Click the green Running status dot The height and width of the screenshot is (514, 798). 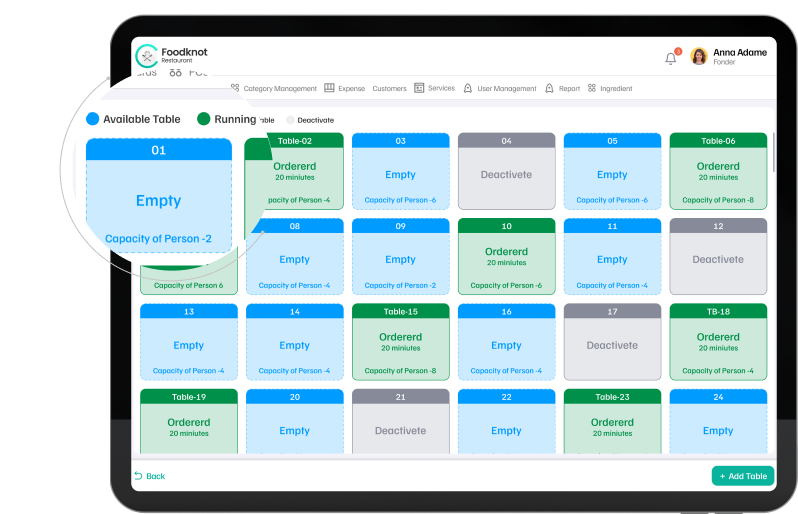(x=204, y=119)
